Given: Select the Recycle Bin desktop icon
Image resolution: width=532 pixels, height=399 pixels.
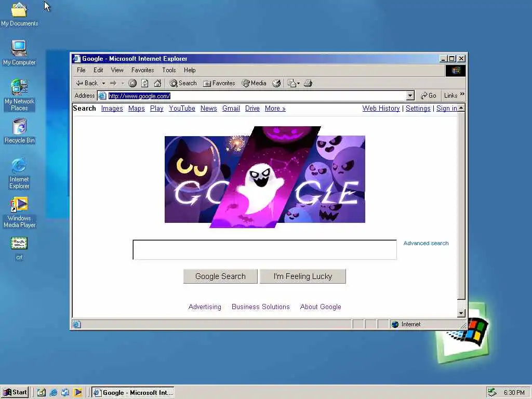Looking at the screenshot, I should pos(19,131).
